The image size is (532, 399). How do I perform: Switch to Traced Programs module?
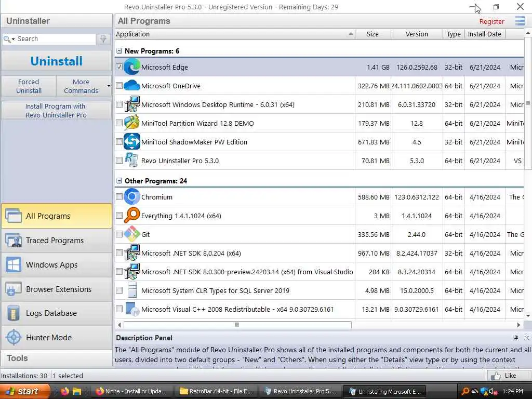(56, 240)
